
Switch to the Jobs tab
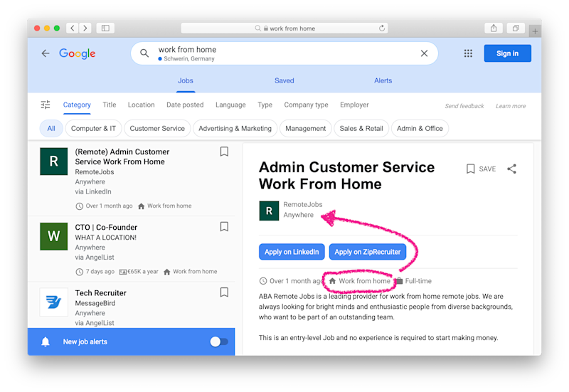coord(186,80)
